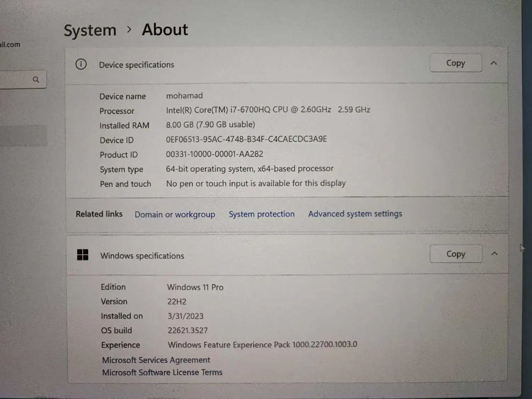Image resolution: width=532 pixels, height=399 pixels.
Task: Click the search magnifier icon in sidebar
Action: (36, 79)
